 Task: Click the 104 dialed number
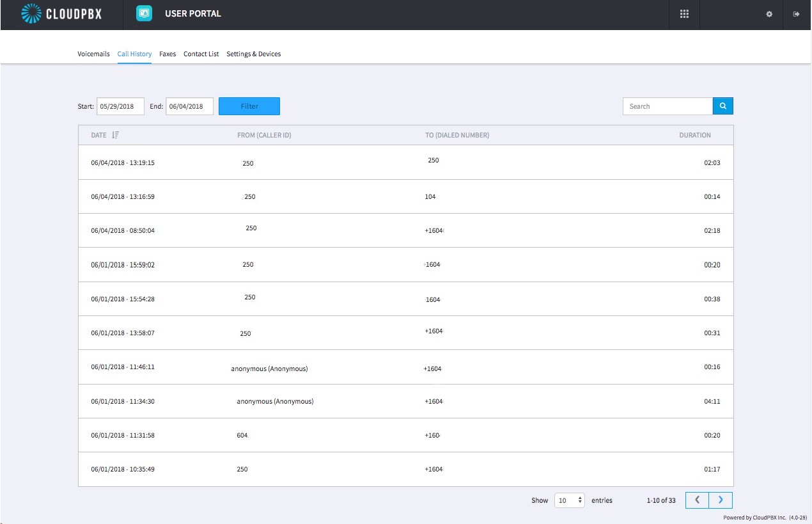[x=430, y=196]
